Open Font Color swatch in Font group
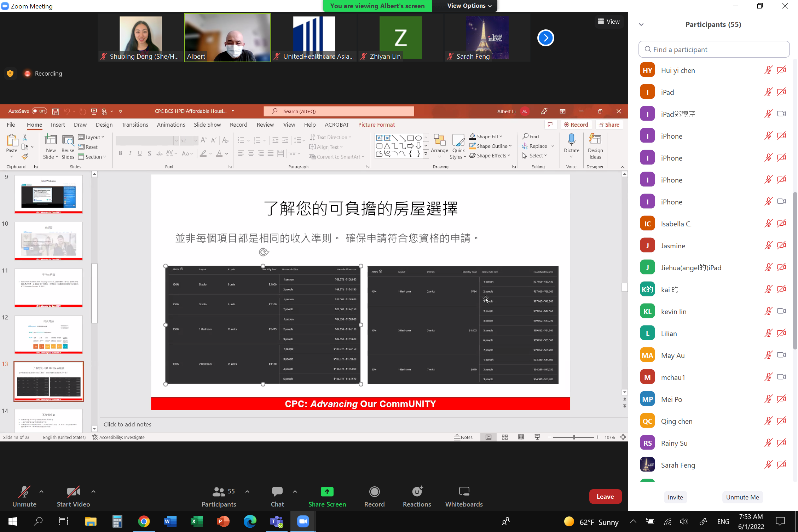 pyautogui.click(x=219, y=153)
